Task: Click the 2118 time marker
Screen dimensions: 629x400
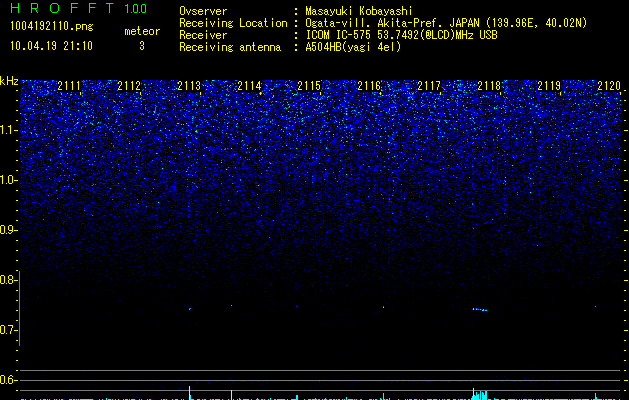Action: click(x=489, y=86)
